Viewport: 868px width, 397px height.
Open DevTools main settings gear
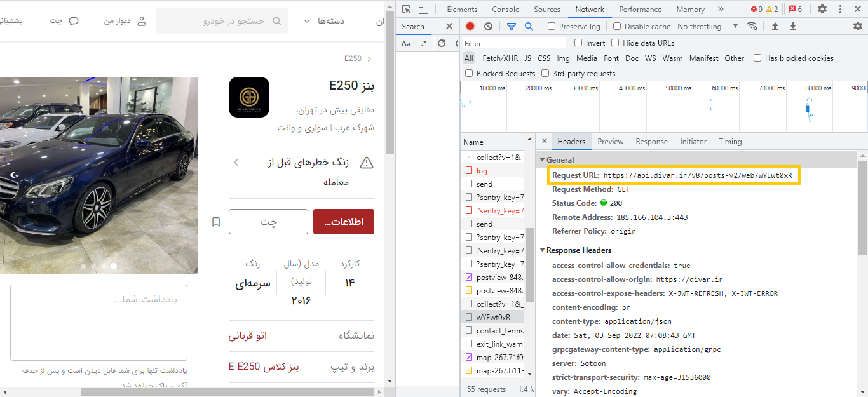click(x=822, y=9)
